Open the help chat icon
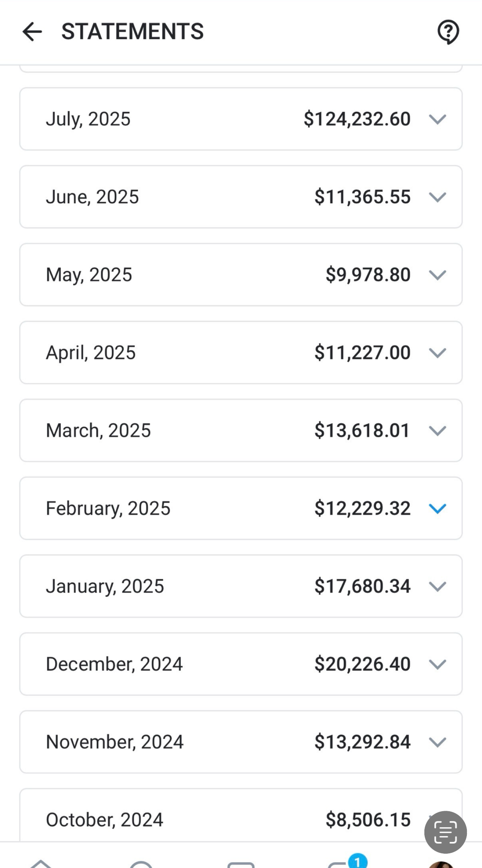Viewport: 482px width, 868px height. click(x=448, y=32)
